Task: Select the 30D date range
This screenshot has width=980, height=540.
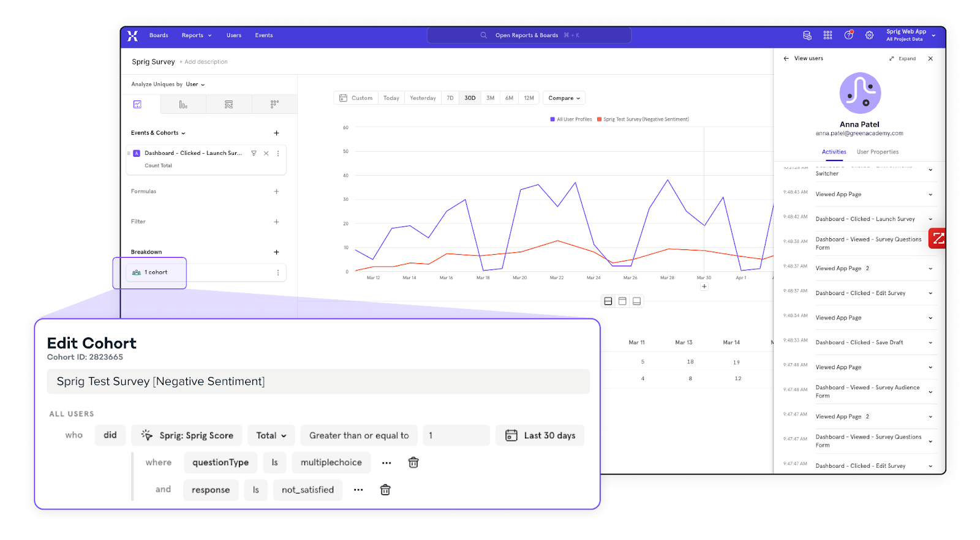Action: (x=470, y=98)
